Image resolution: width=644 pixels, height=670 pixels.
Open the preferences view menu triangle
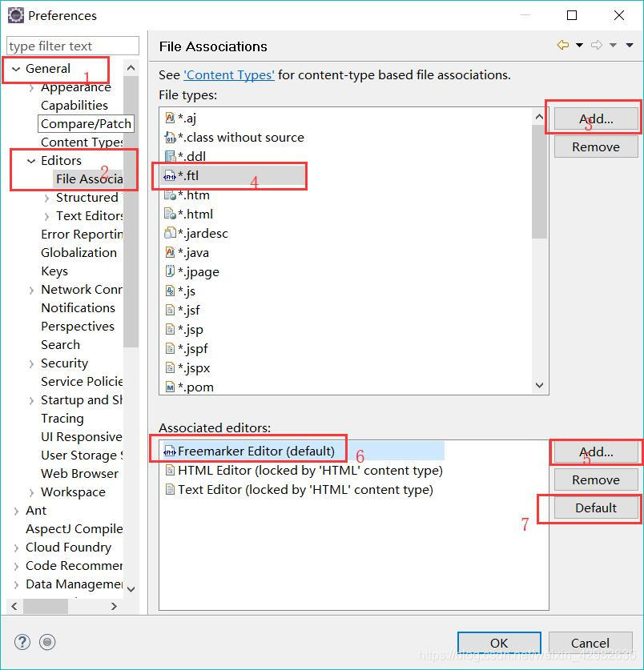tap(630, 46)
